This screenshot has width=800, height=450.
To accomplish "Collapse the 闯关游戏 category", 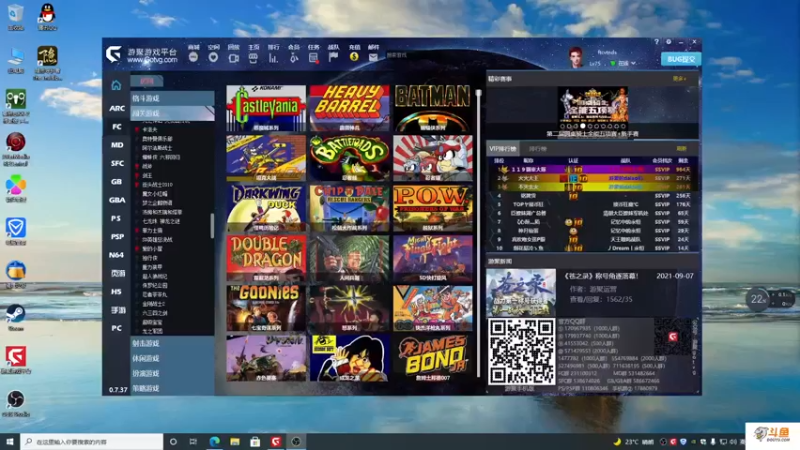I will coord(172,113).
